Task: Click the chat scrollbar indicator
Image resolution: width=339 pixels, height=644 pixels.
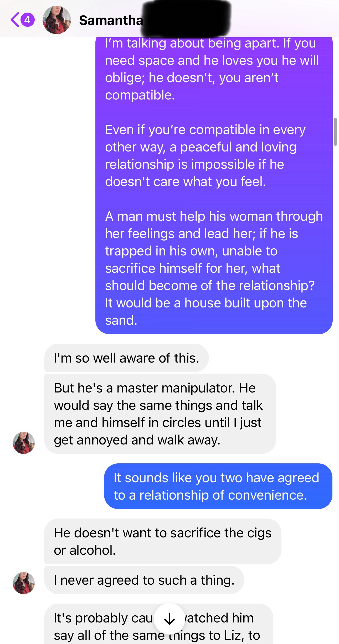Action: 335,132
